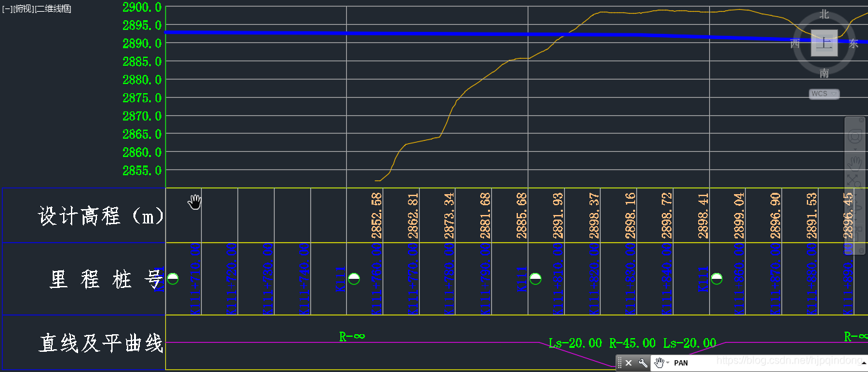Click the 2895.0 elevation axis label

point(142,25)
